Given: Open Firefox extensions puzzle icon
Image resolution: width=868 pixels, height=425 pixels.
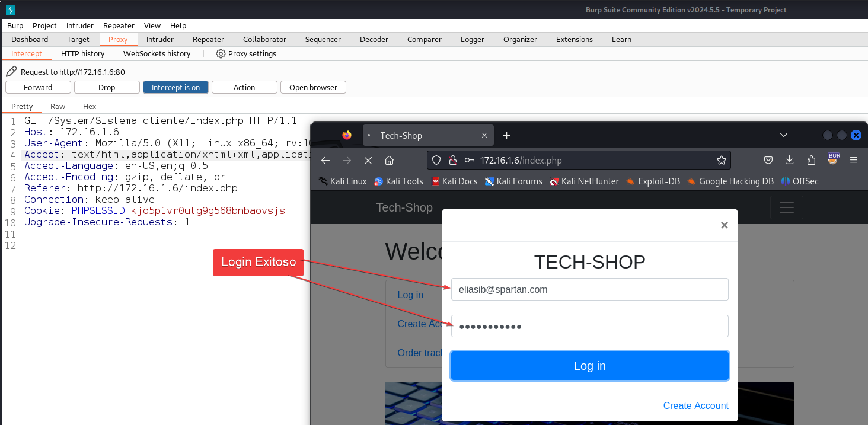Looking at the screenshot, I should click(x=811, y=161).
